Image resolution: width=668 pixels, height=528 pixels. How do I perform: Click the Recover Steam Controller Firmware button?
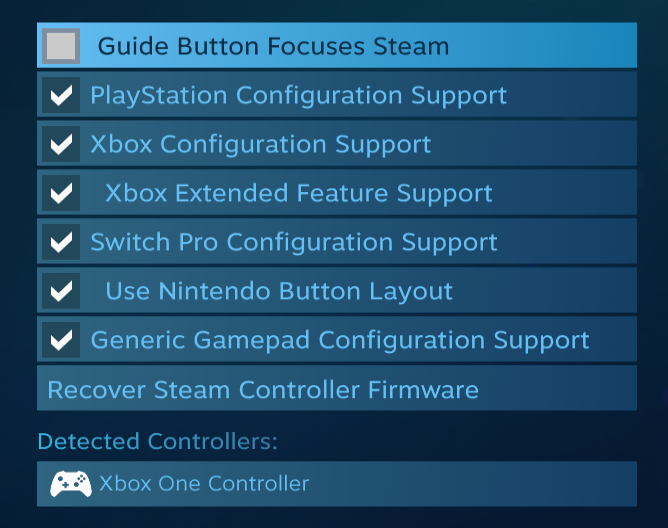point(263,389)
